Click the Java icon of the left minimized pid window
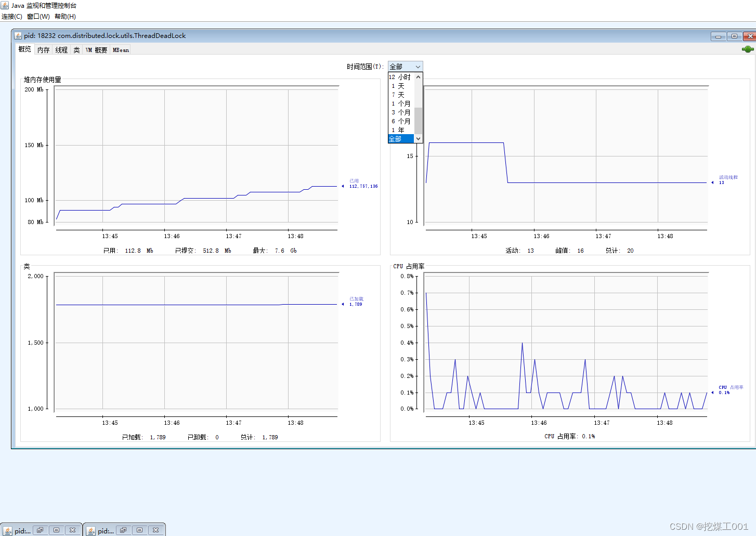This screenshot has height=536, width=756. 7,531
